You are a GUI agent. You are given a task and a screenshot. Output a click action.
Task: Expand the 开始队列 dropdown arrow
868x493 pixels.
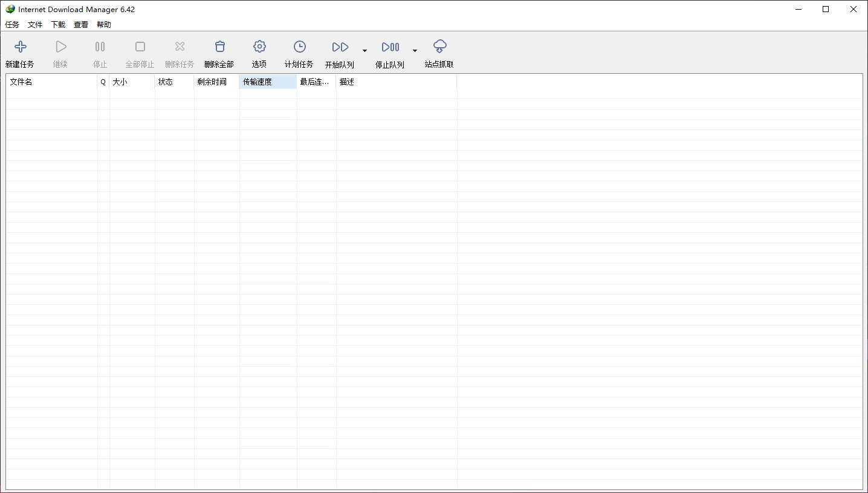(364, 51)
